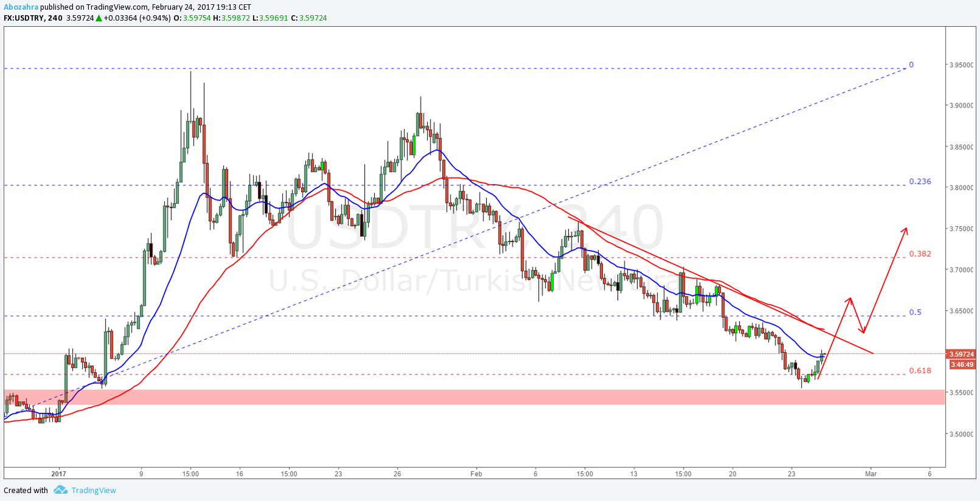The image size is (980, 501).
Task: Click the C:3.59724 close value in header
Action: click(x=309, y=18)
